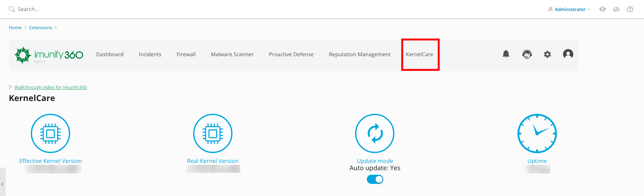The height and width of the screenshot is (196, 644).
Task: Click the Real Kernel Version label
Action: click(x=213, y=161)
